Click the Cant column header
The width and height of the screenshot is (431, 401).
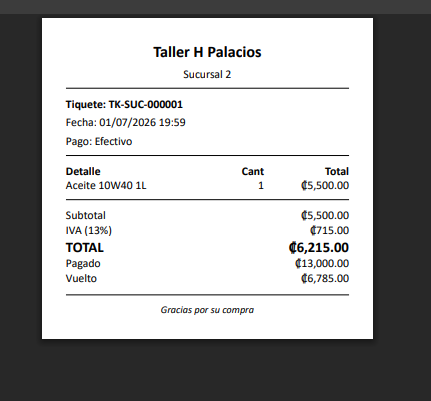253,171
